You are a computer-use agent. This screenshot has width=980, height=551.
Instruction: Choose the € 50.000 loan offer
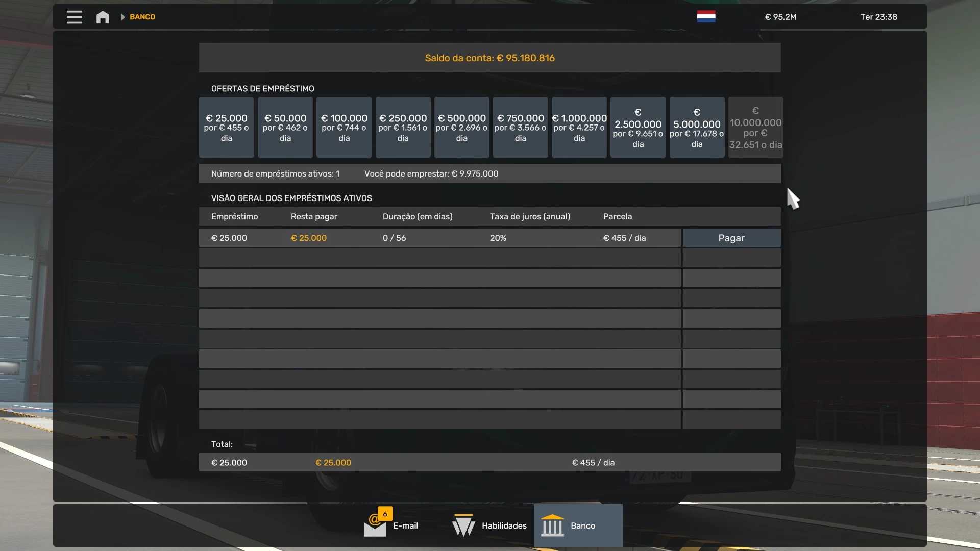pos(285,128)
